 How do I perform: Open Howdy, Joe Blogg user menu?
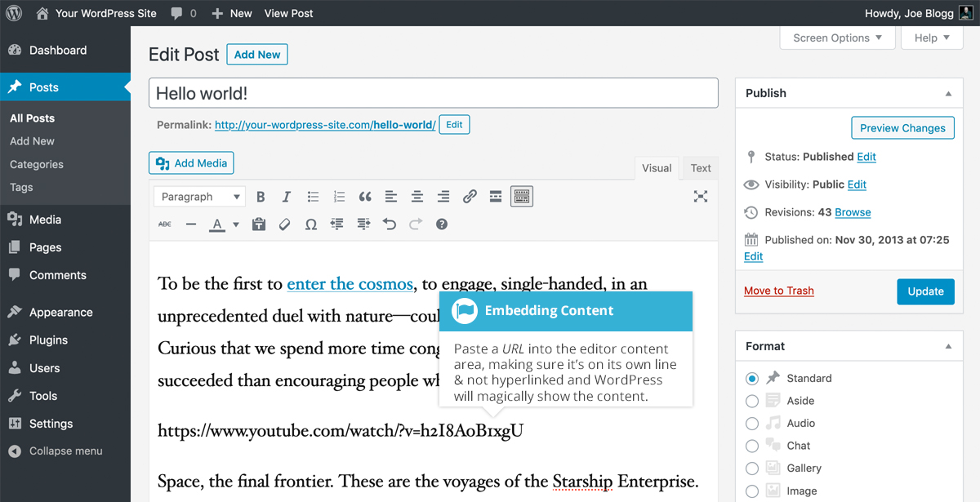pyautogui.click(x=918, y=13)
